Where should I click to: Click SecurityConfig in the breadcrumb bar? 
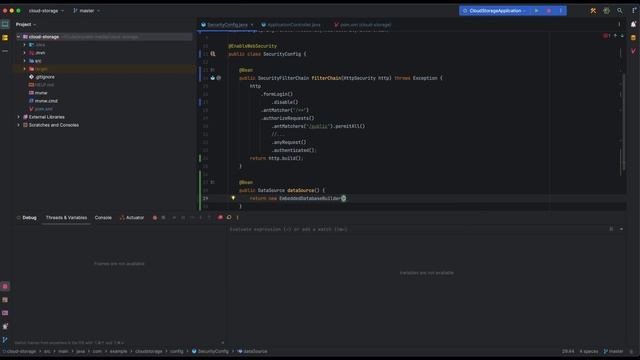pos(210,351)
